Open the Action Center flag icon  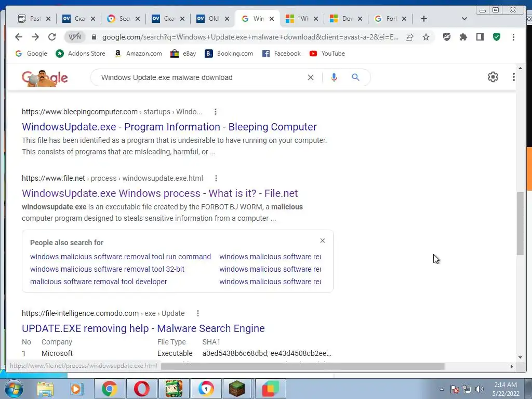pos(455,389)
